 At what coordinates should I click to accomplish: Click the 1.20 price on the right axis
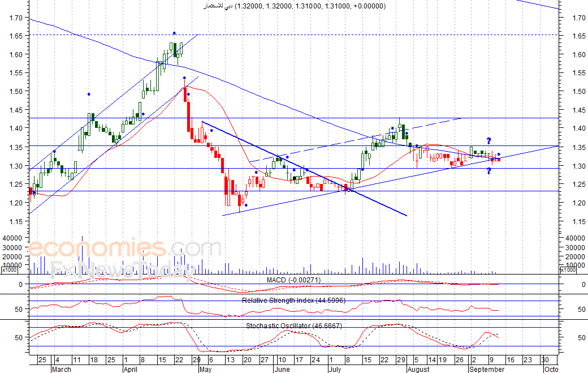coord(579,203)
